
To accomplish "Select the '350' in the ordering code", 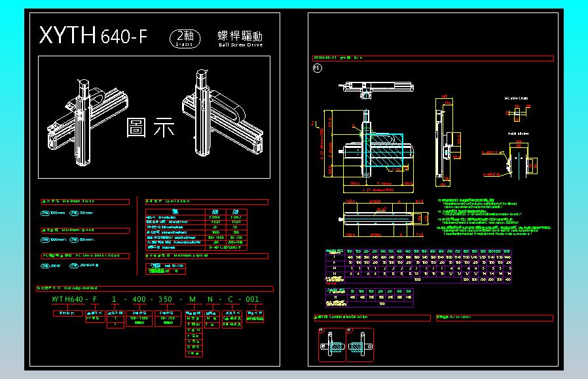I will (165, 299).
